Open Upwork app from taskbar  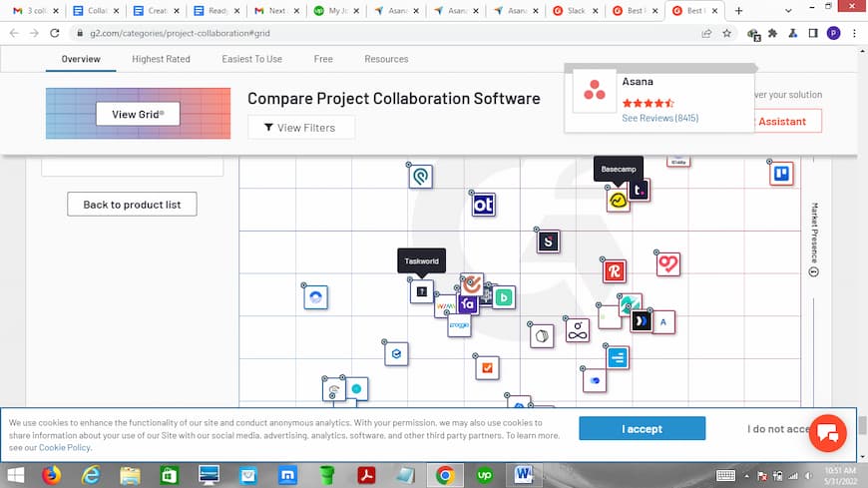(x=484, y=475)
